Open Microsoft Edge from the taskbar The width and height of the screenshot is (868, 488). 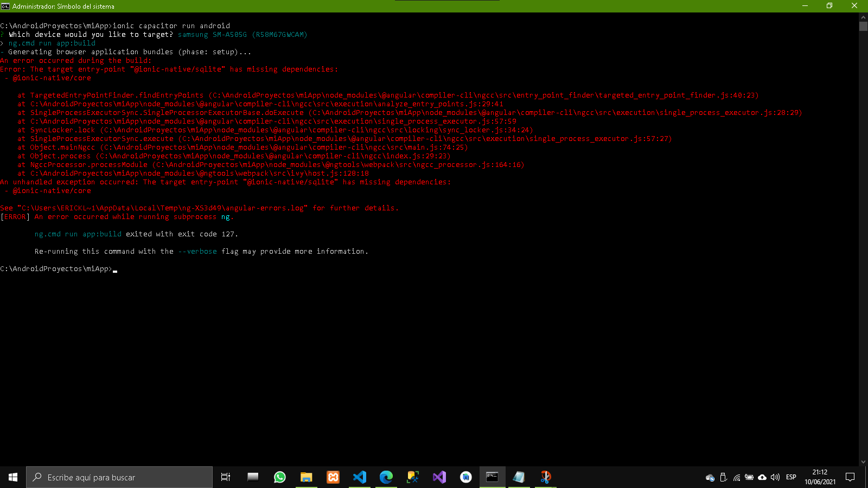click(386, 477)
